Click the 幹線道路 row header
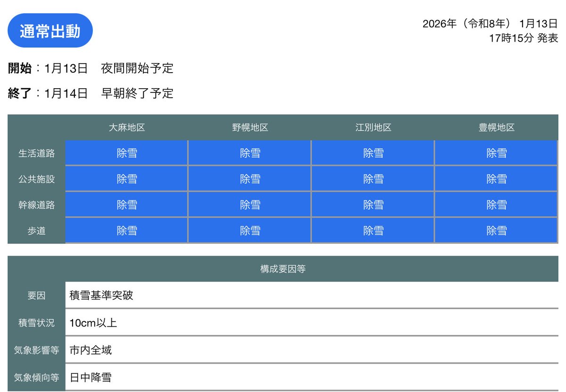 pyautogui.click(x=36, y=205)
